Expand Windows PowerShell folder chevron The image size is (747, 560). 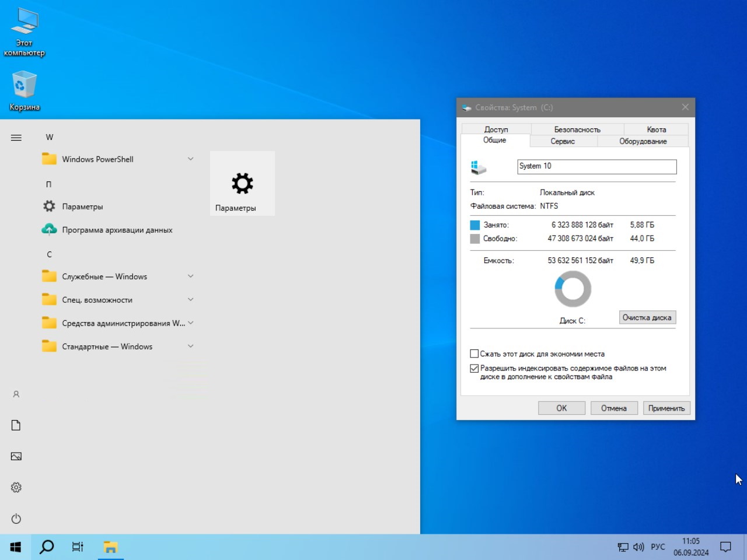[190, 159]
